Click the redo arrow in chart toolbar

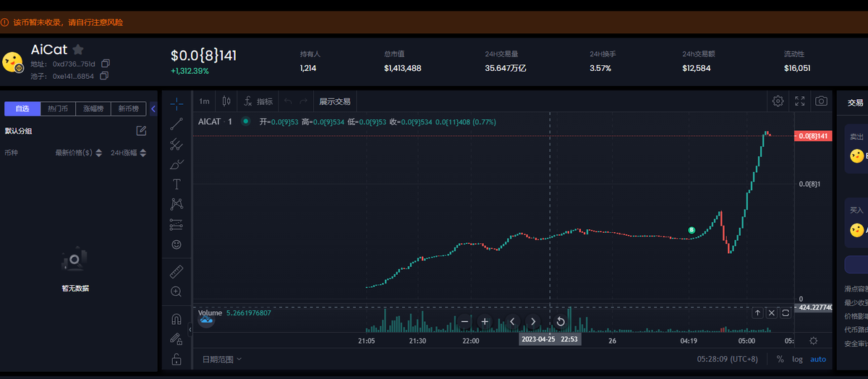(x=304, y=101)
